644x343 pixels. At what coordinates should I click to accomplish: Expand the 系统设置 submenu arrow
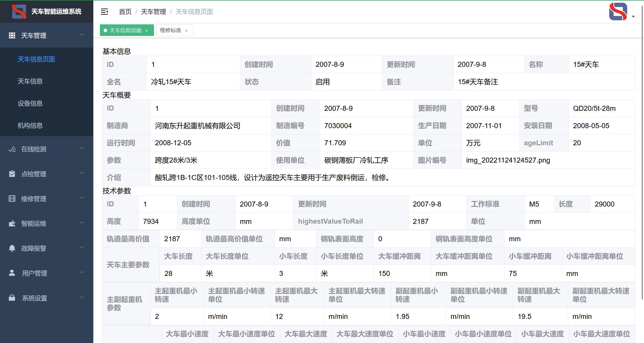(x=82, y=298)
